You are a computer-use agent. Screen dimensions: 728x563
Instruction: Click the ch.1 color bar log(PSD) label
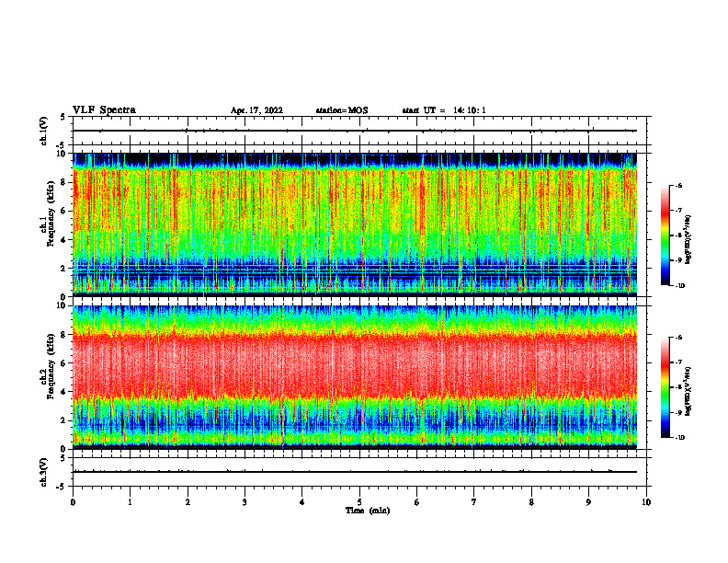688,239
